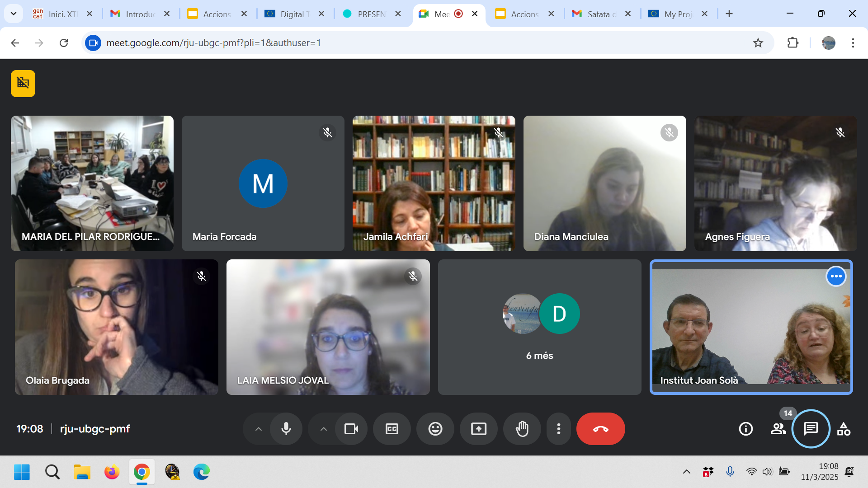Open the in-call chat panel
Image resolution: width=868 pixels, height=488 pixels.
pos(811,428)
